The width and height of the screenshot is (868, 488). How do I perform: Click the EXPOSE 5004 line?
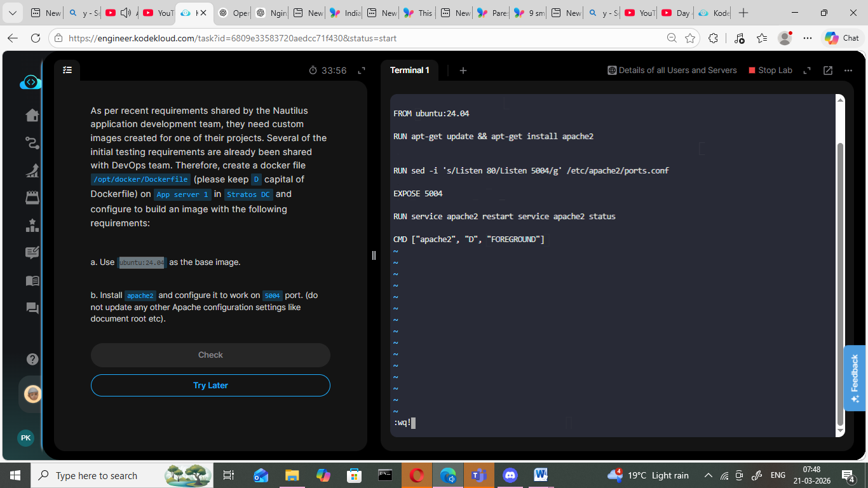418,194
